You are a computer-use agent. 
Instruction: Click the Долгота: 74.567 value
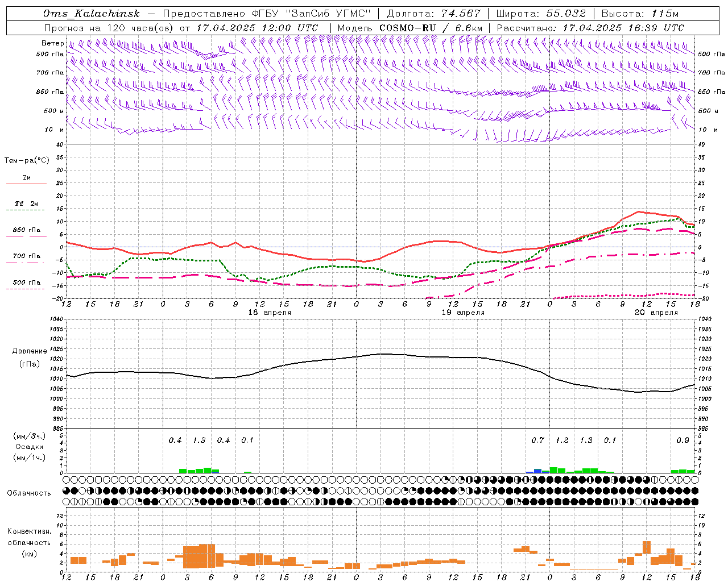click(433, 14)
